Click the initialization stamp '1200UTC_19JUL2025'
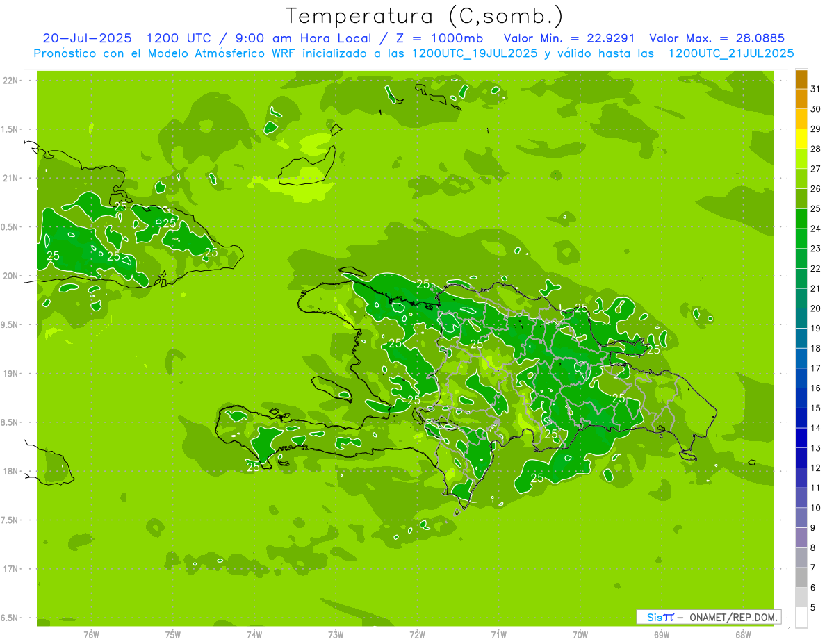This screenshot has width=834, height=644. pyautogui.click(x=474, y=53)
